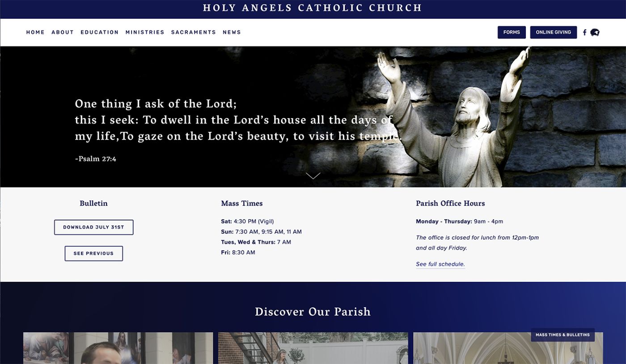Viewport: 626px width, 364px height.
Task: Open the church's Facebook page
Action: coord(584,32)
